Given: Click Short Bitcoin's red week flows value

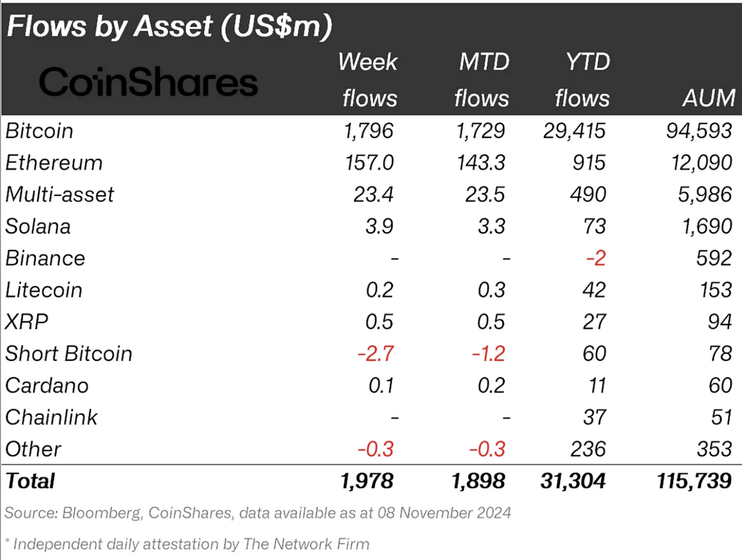Looking at the screenshot, I should pos(376,354).
